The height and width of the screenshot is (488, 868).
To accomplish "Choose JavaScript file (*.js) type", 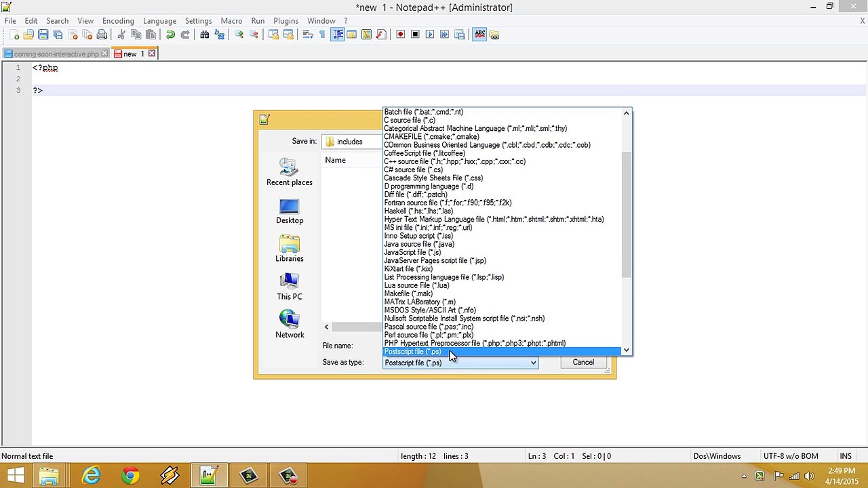I will pos(501,252).
